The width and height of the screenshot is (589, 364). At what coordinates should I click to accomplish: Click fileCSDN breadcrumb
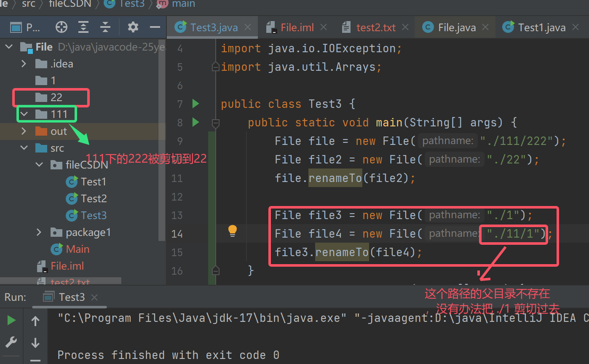pos(70,4)
